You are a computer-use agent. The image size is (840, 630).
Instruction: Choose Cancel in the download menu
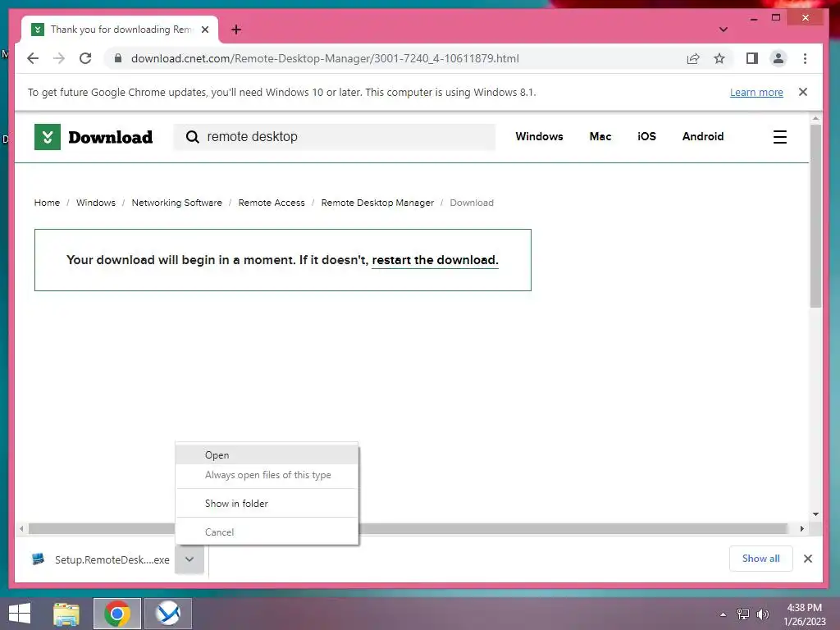click(x=267, y=532)
